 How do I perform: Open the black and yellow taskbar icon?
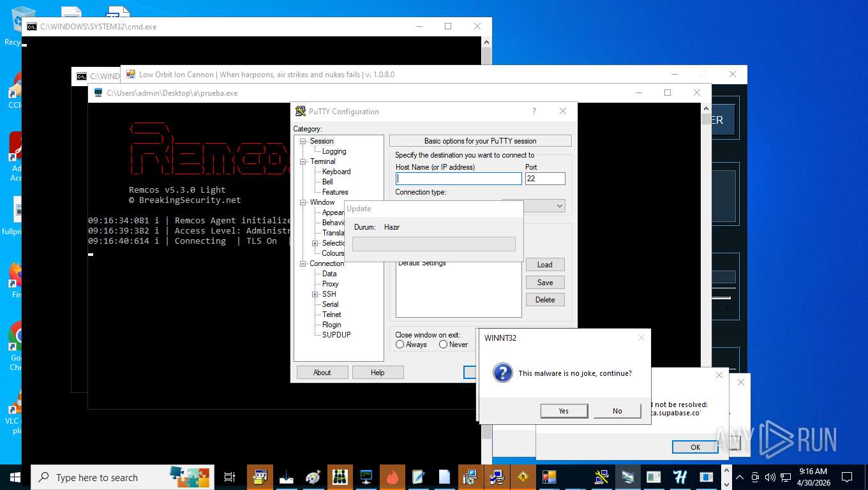[x=340, y=477]
